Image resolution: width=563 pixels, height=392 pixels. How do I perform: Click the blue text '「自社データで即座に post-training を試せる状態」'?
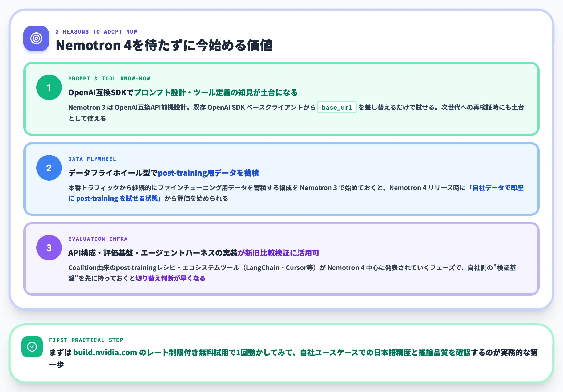point(296,193)
